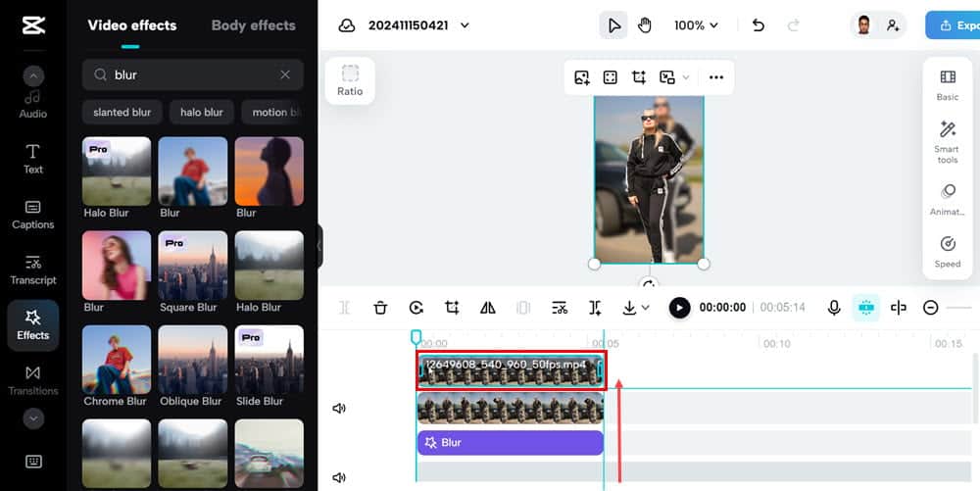Clear the blur search text
Screen dimensions: 980x491
point(285,74)
